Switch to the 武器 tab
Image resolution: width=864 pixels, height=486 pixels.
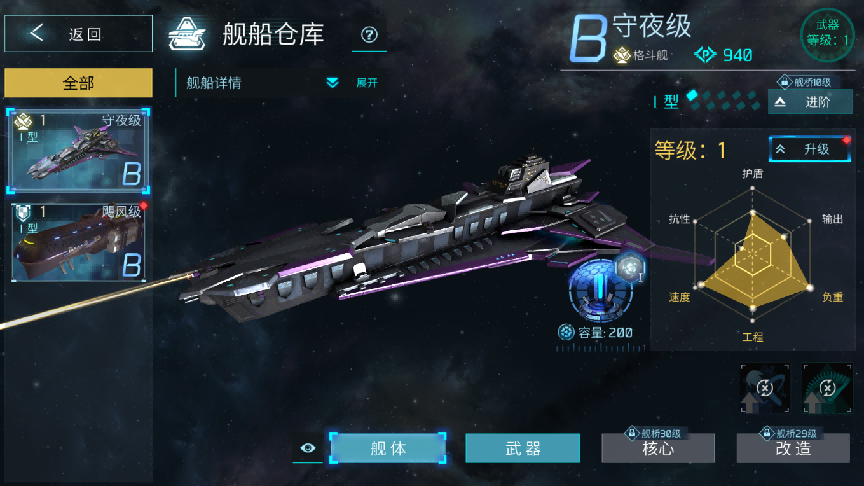click(522, 448)
